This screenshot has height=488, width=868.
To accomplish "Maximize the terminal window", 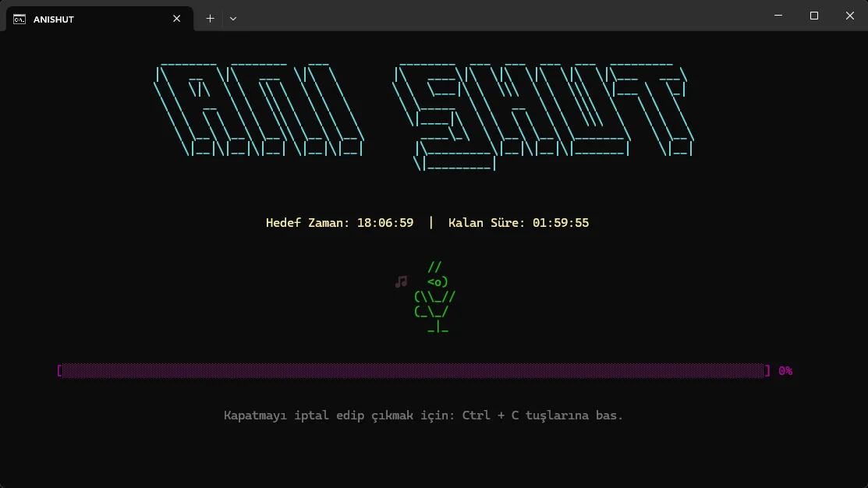I will tap(813, 16).
